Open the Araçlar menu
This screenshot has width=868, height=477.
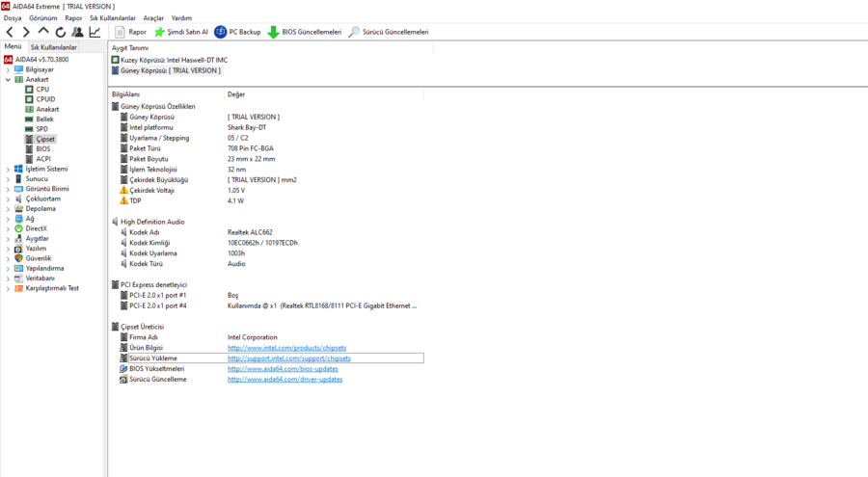(154, 18)
